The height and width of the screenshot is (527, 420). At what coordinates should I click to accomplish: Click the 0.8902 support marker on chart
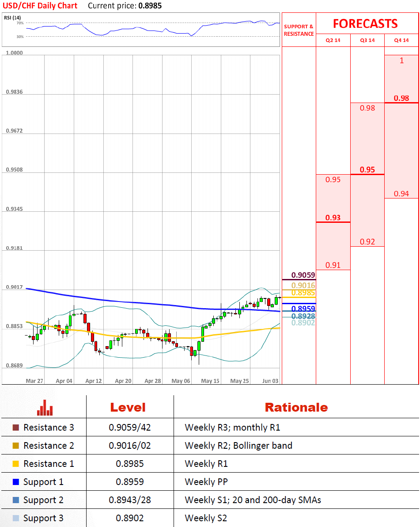303,323
